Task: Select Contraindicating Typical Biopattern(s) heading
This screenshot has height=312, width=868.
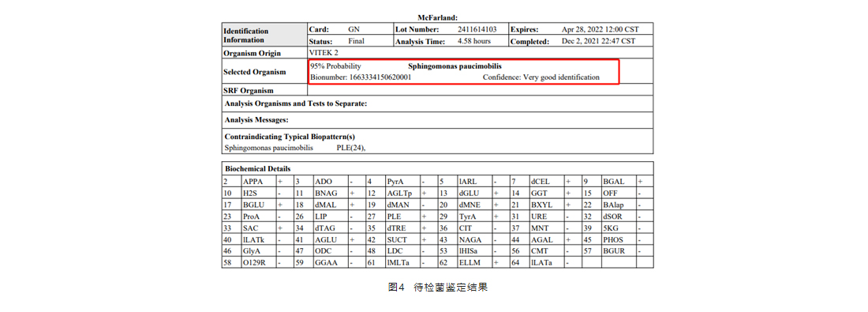Action: (290, 137)
